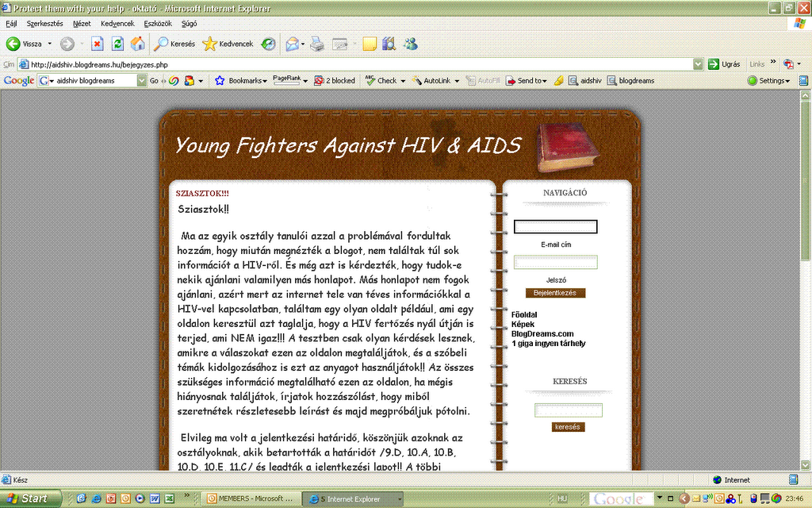Click the Google toolbar search box
This screenshot has height=508, width=812.
pyautogui.click(x=95, y=81)
